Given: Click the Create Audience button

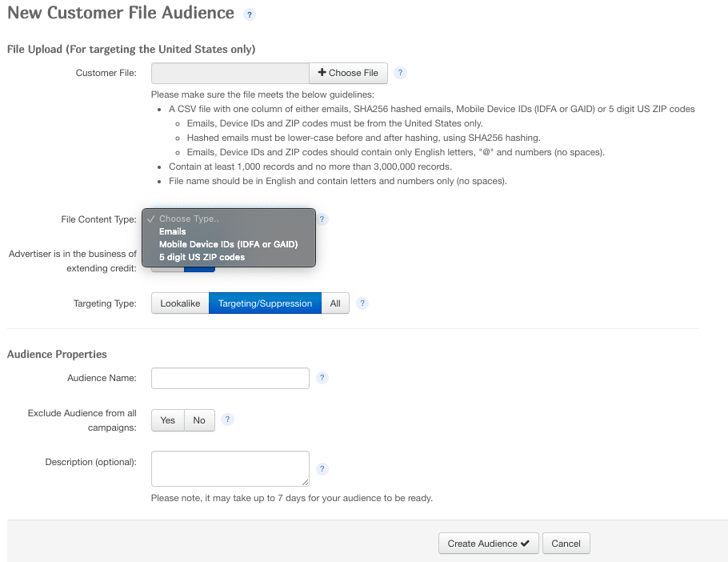Looking at the screenshot, I should tap(489, 544).
